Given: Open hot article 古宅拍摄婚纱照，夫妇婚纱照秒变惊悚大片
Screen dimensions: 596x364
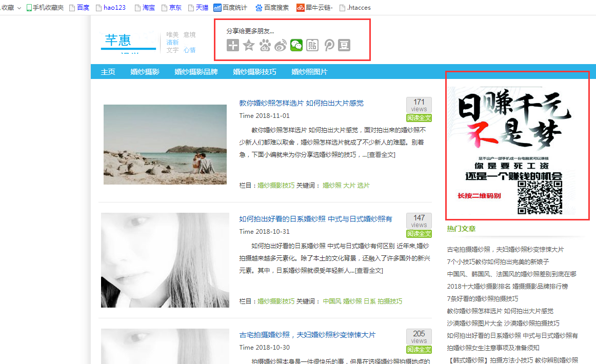Looking at the screenshot, I should click(x=505, y=250).
